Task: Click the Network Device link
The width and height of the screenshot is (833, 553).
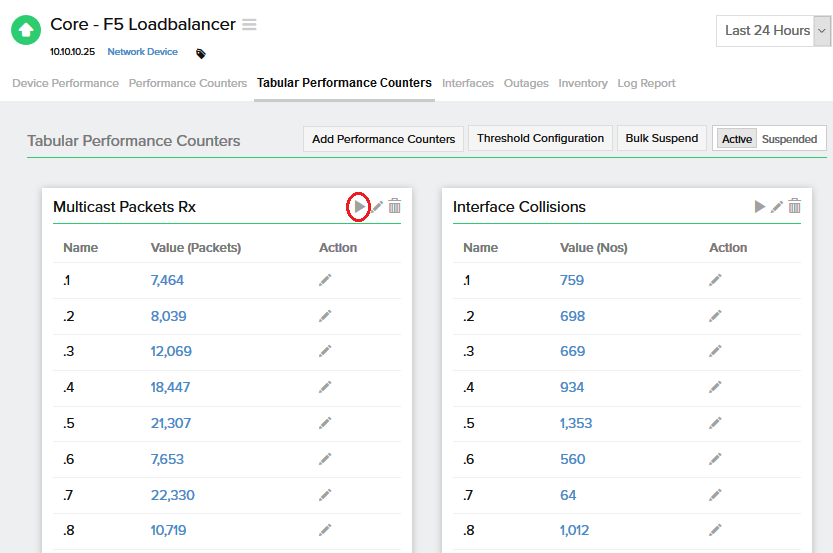Action: click(142, 52)
